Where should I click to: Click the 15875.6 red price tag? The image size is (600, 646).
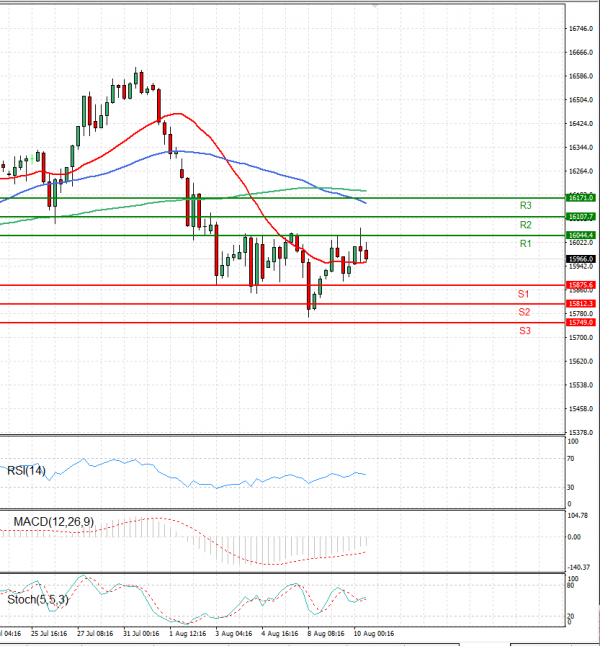click(581, 285)
